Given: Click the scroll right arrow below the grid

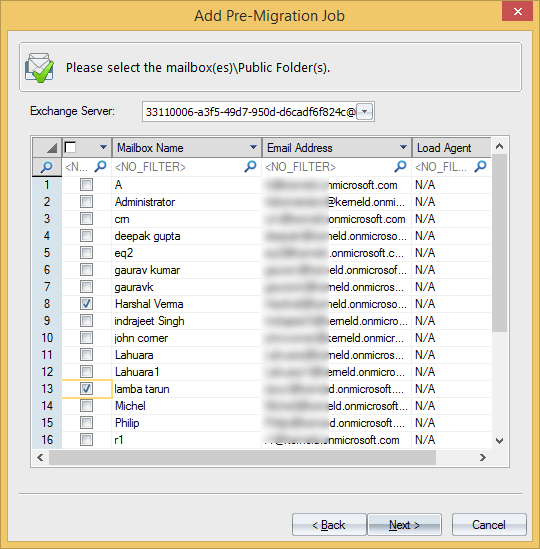Looking at the screenshot, I should [483, 457].
